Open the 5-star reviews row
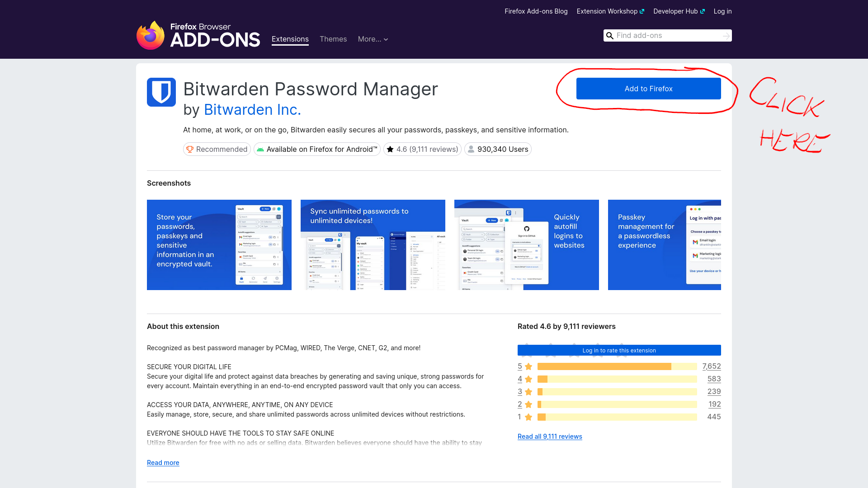 click(x=617, y=366)
